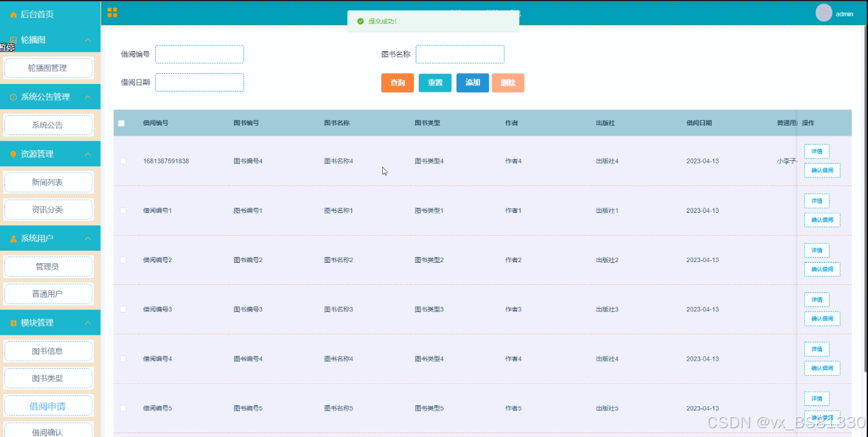Collapse the 模块管理 section chevron
Viewport: 868px width, 437px height.
88,323
